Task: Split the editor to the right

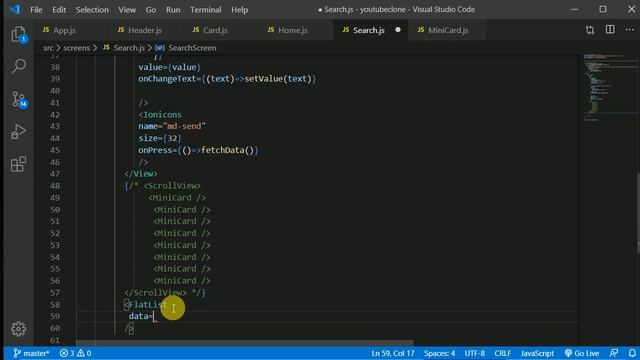Action: [x=610, y=30]
